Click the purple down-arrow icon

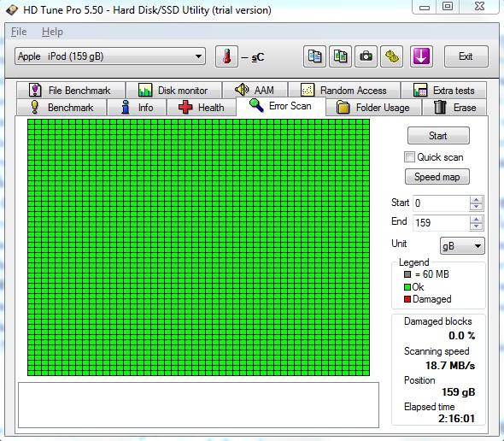pos(421,56)
